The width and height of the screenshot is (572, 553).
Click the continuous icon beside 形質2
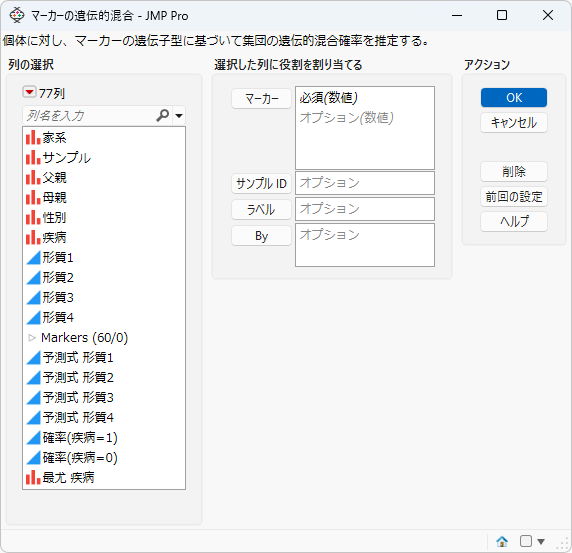pos(33,278)
